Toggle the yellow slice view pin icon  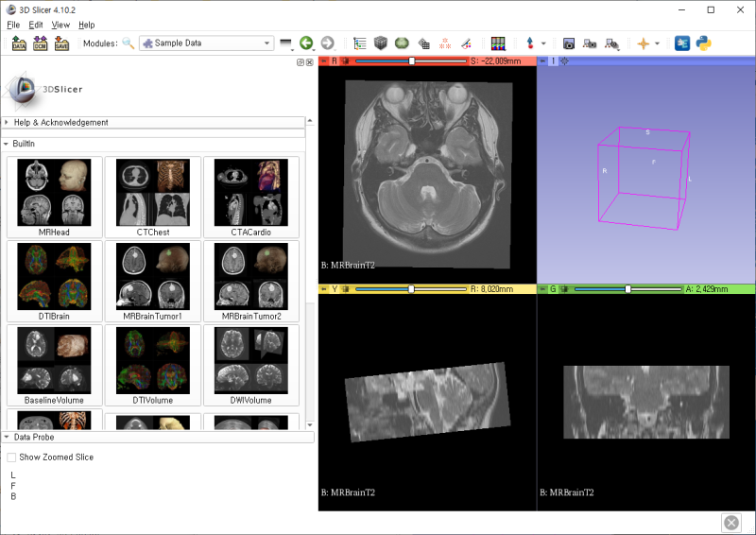pos(324,289)
